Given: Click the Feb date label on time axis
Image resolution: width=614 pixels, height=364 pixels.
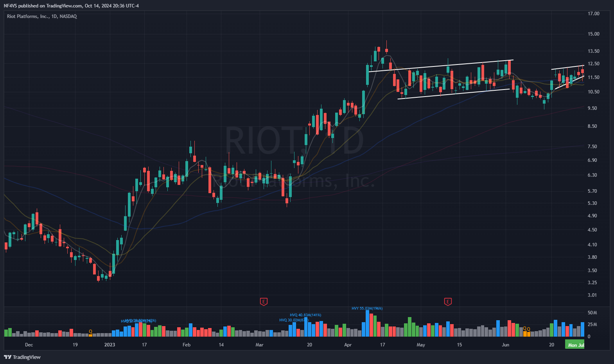Looking at the screenshot, I should tap(187, 345).
